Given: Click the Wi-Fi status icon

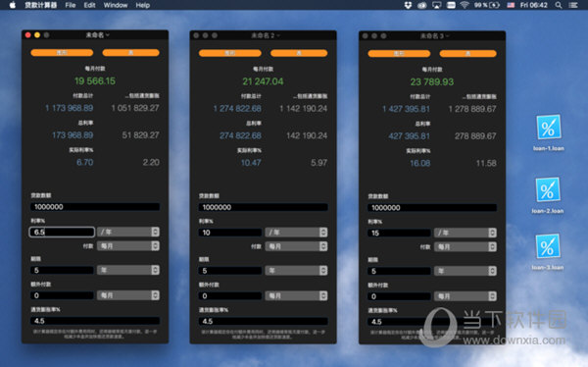Looking at the screenshot, I should [465, 5].
